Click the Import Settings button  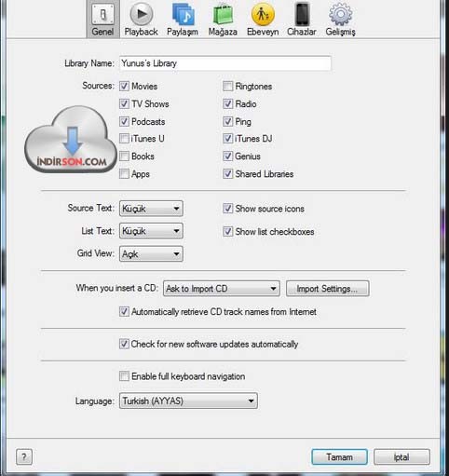pyautogui.click(x=328, y=289)
